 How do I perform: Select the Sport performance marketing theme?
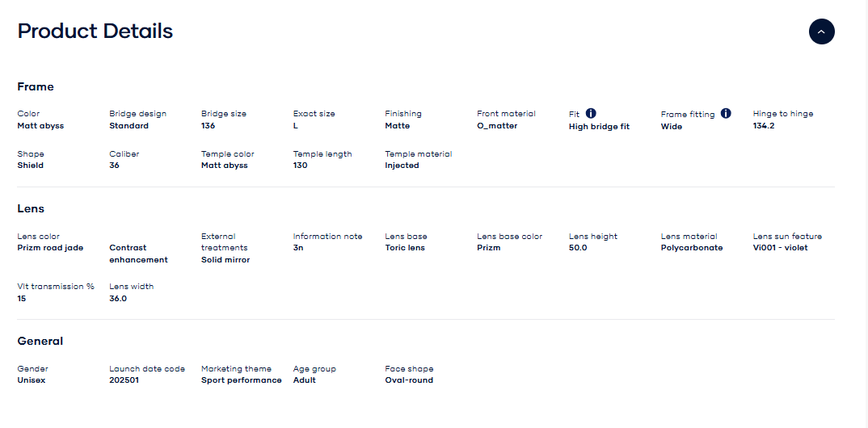tap(242, 380)
